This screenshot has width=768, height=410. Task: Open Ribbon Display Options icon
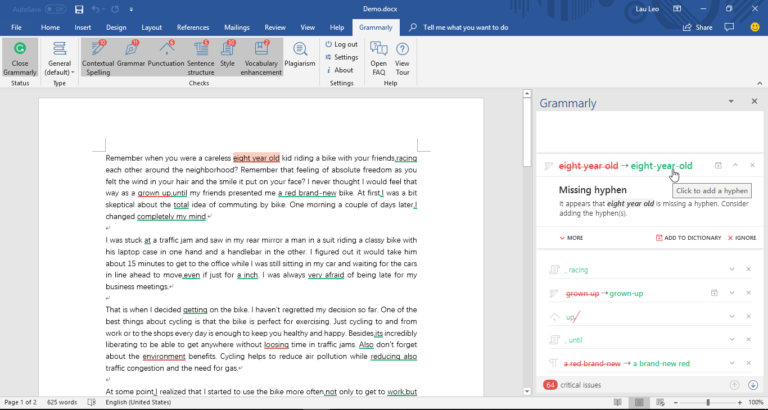[x=677, y=9]
